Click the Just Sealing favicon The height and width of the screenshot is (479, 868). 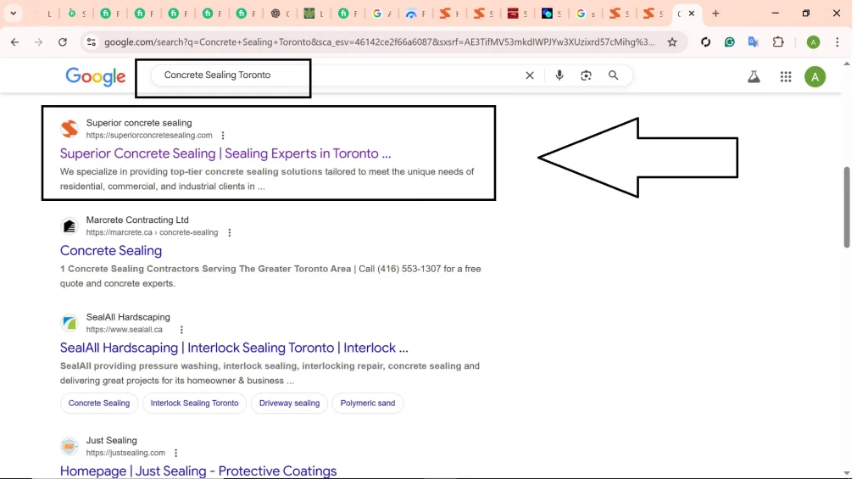click(70, 446)
